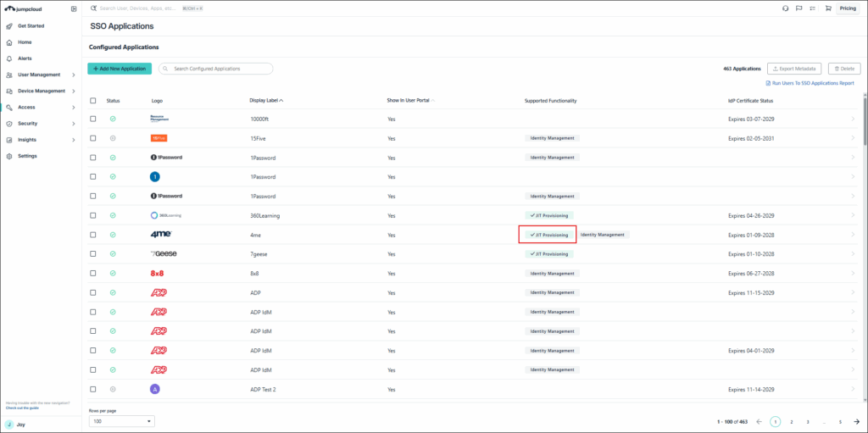The image size is (868, 433).
Task: Open the Rows per page dropdown
Action: [x=122, y=421]
